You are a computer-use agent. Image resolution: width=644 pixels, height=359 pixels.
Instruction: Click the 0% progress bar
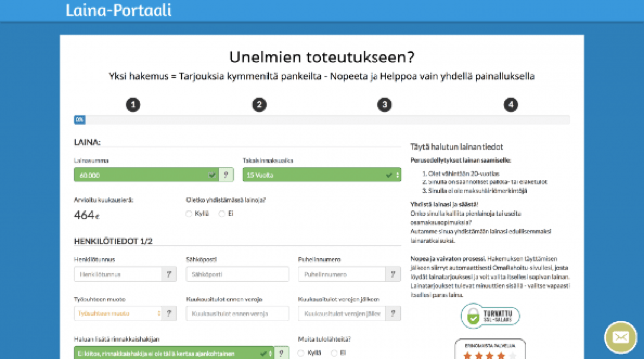pyautogui.click(x=322, y=120)
